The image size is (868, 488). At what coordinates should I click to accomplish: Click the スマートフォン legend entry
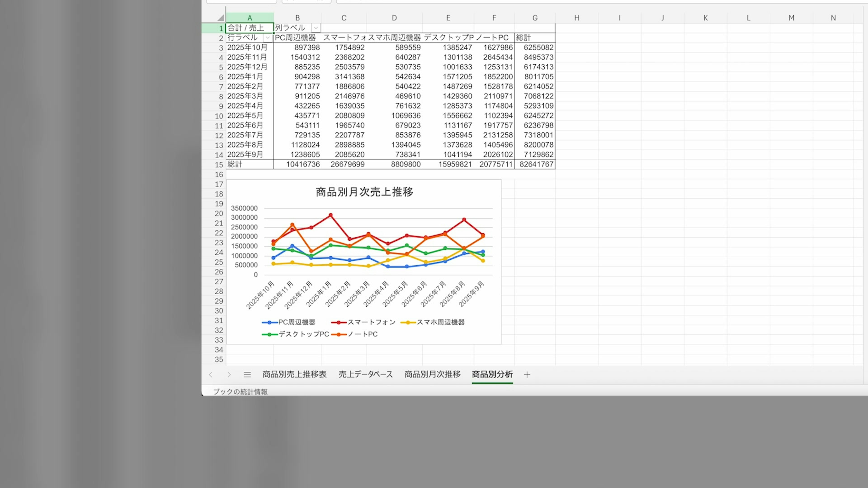(x=371, y=322)
